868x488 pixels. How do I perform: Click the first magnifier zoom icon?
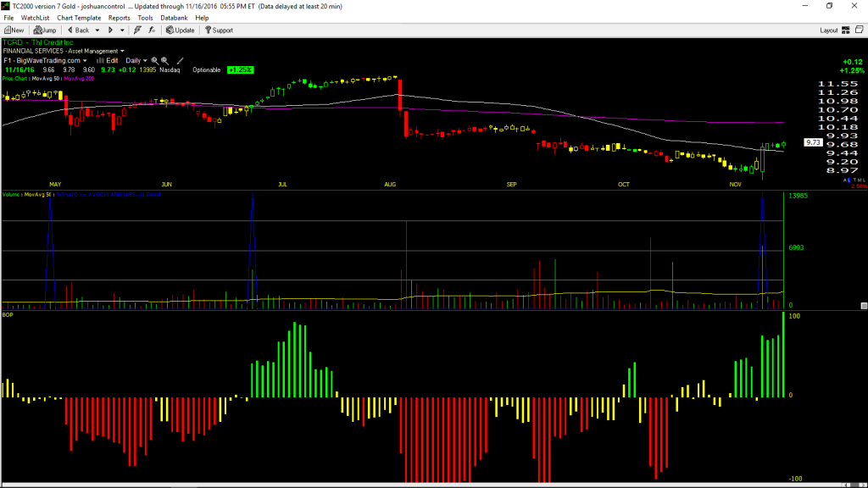point(155,61)
